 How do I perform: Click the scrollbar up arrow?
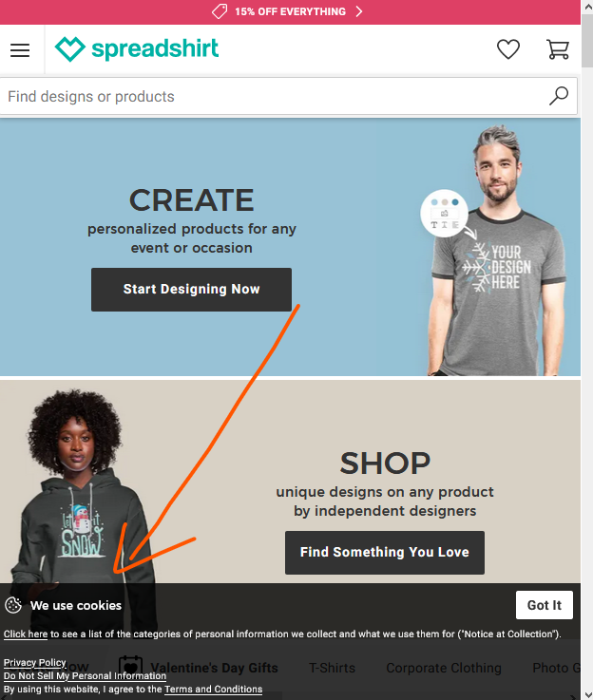(587, 7)
